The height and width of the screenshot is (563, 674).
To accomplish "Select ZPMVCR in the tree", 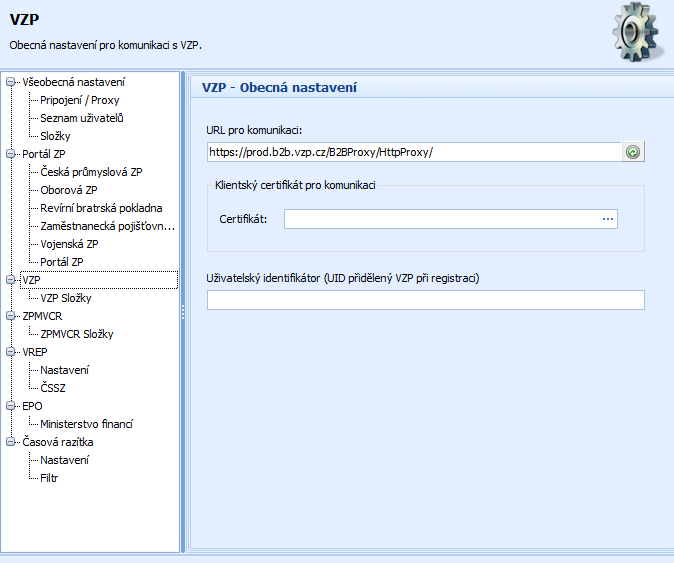I will [42, 316].
